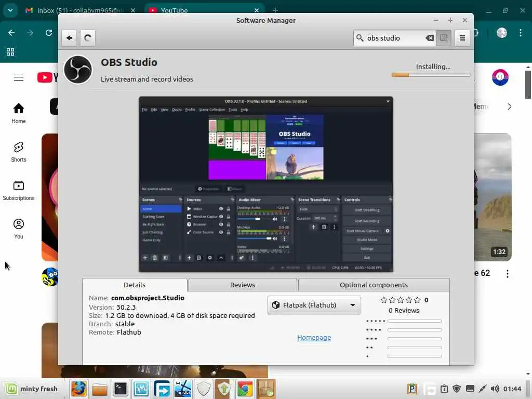Screen dimensions: 532x399
Task: Open the network connection tray icon
Action: coord(483,389)
